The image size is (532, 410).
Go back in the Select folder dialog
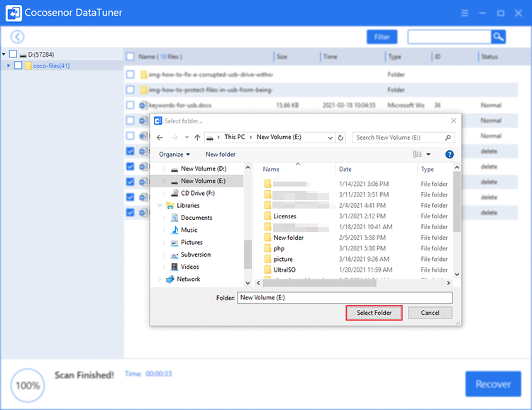[x=160, y=138]
